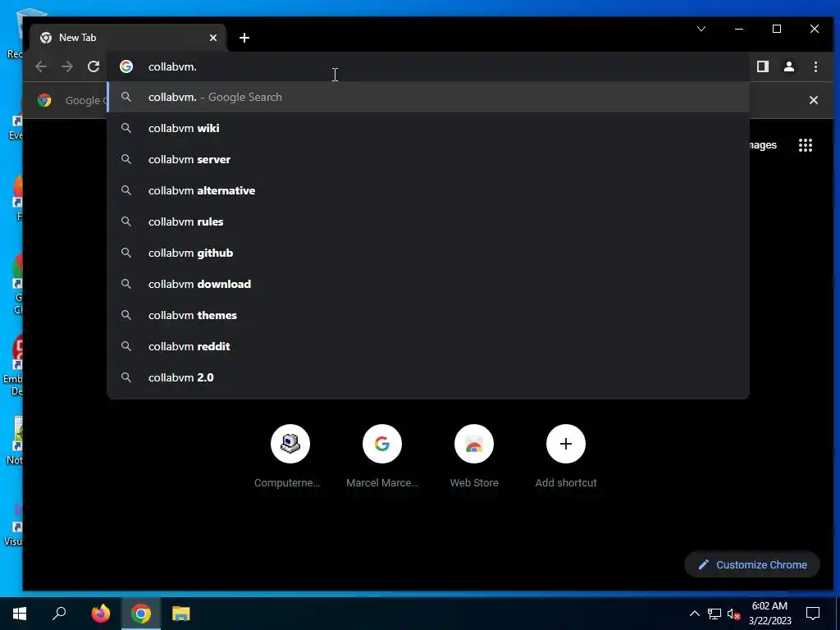840x630 pixels.
Task: Expand the system tray hidden icons chevron
Action: tap(694, 614)
